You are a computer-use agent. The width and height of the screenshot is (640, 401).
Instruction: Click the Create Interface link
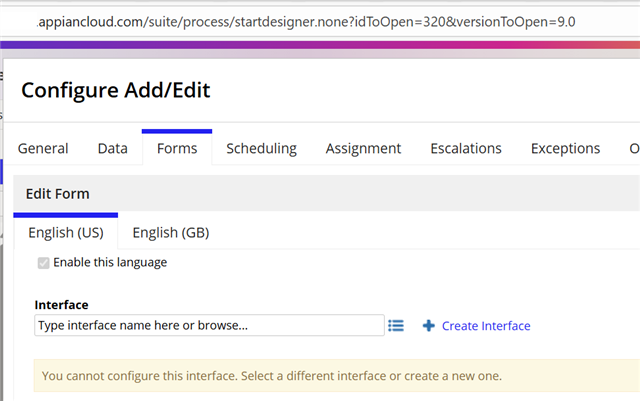[486, 325]
